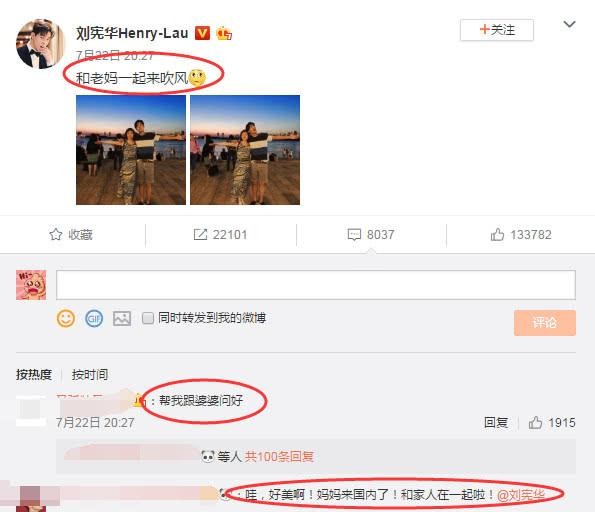This screenshot has width=595, height=512.
Task: Sort comments by 按热度
Action: tap(34, 375)
